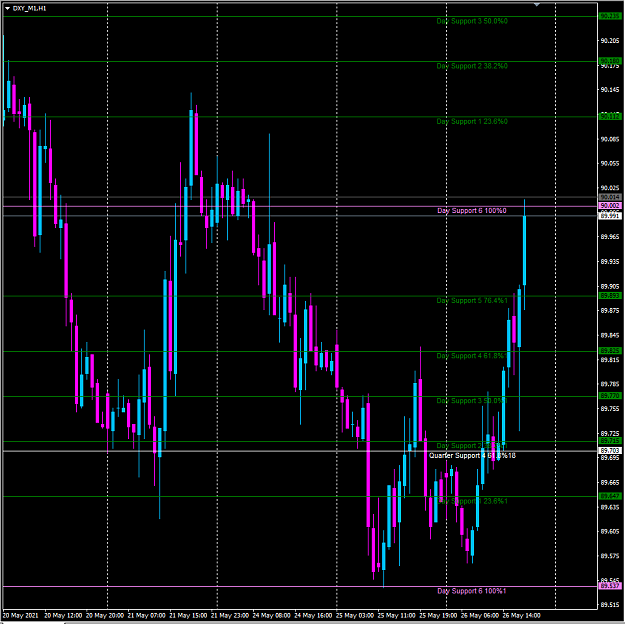Screen dimensions: 625x624
Task: Click the '21 May 23:00' time axis label
Action: coord(230,615)
